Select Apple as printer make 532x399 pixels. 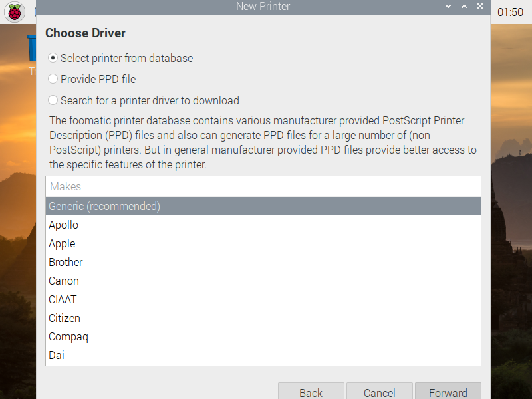pyautogui.click(x=263, y=243)
